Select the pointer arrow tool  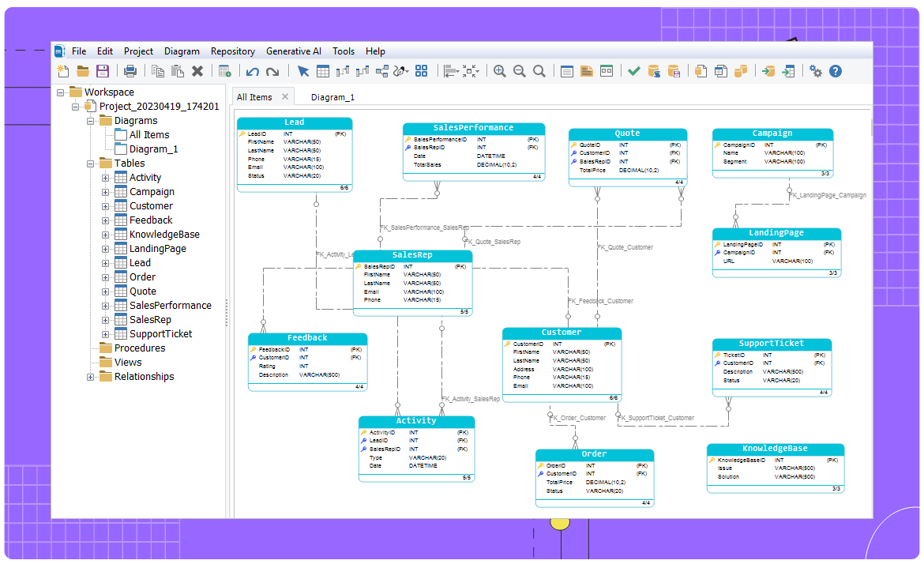pos(303,71)
